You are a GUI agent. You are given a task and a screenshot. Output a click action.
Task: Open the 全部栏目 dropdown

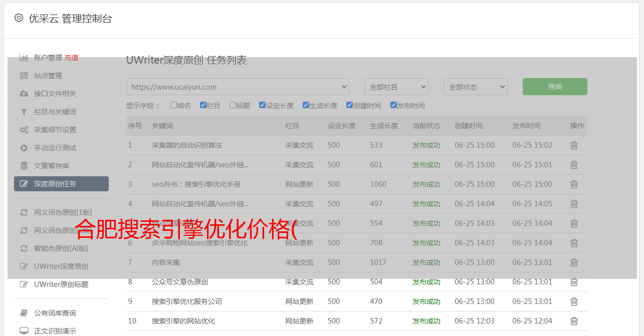pos(396,87)
